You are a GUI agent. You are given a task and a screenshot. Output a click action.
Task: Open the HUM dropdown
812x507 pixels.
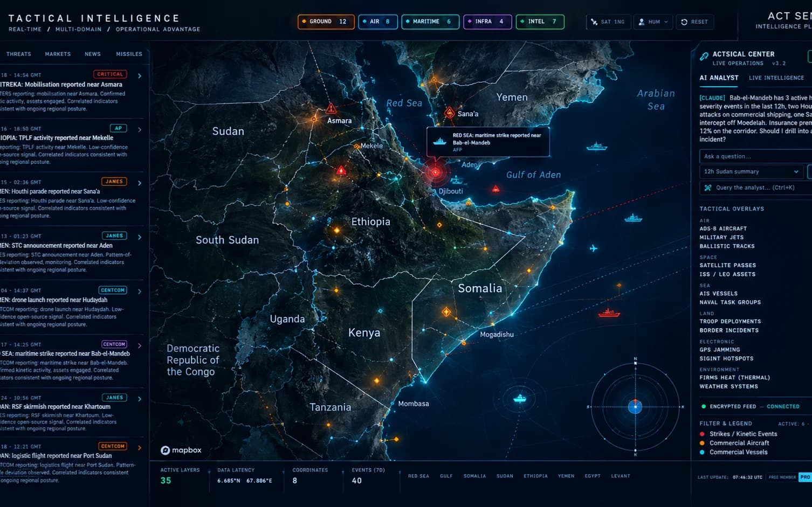[x=653, y=22]
